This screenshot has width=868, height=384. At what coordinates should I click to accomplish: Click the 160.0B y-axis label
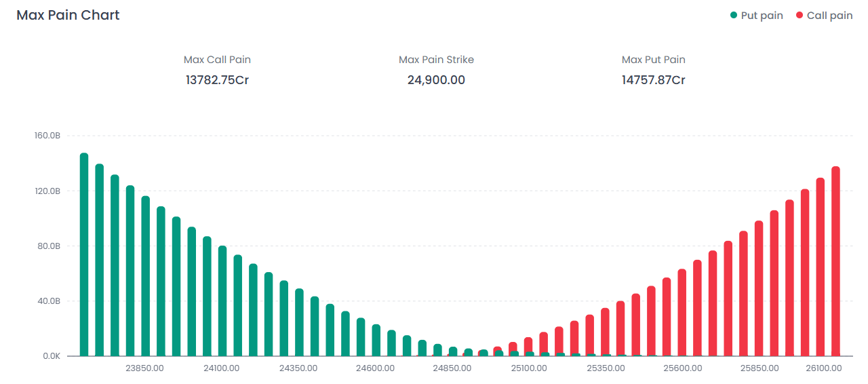pos(47,136)
